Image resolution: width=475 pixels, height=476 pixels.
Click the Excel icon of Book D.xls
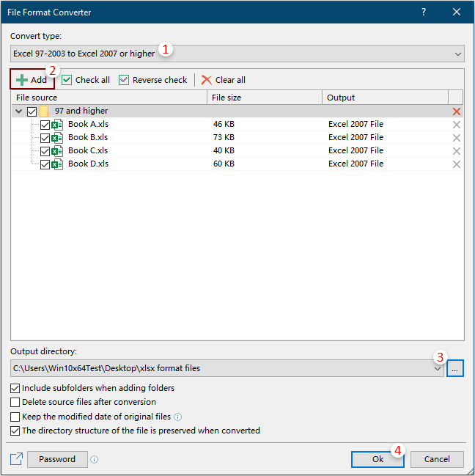pos(57,164)
